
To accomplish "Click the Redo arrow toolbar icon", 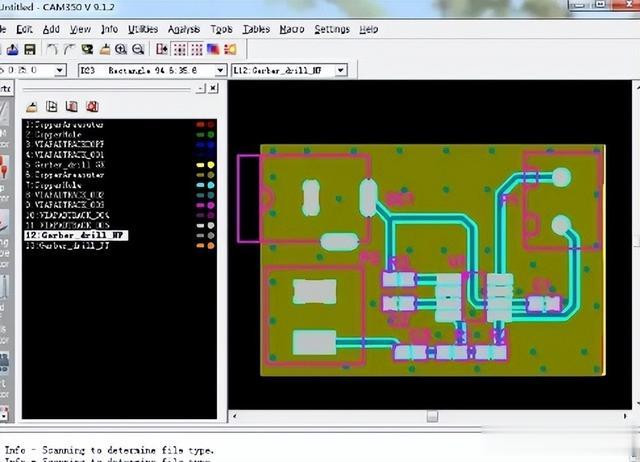I will 69,49.
